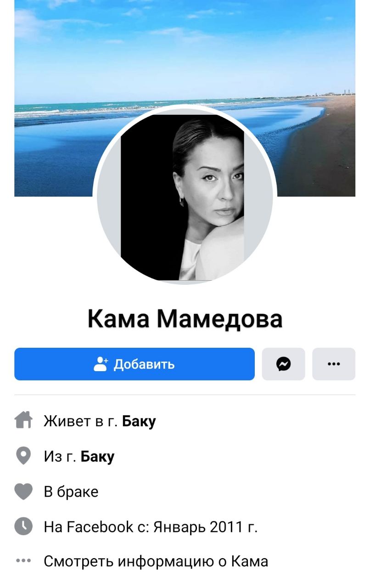Tap the location pin icon
The width and height of the screenshot is (370, 588).
tap(23, 456)
